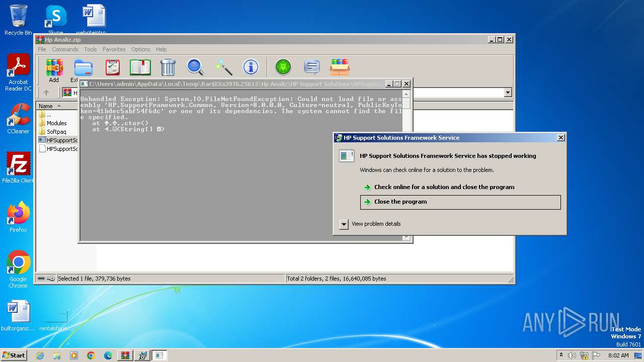Select the second HPSupportSo file row
Viewport: 644px width, 362px height.
click(57, 149)
